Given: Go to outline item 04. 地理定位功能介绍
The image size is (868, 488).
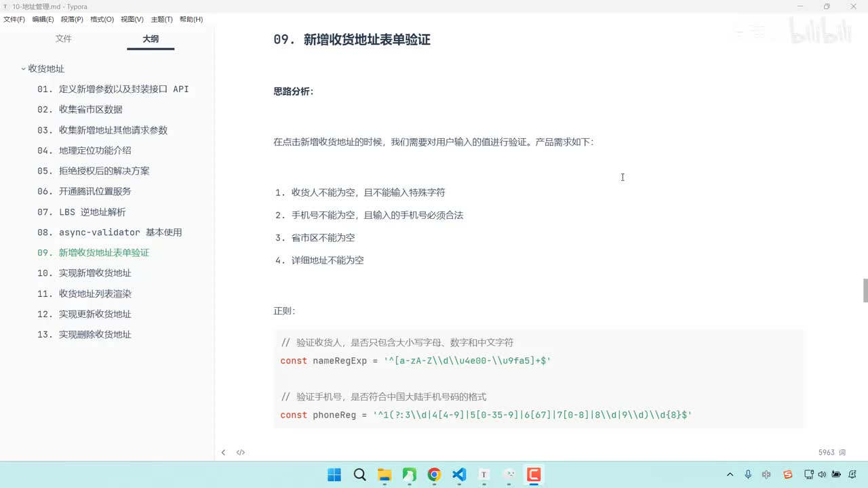Looking at the screenshot, I should [x=85, y=150].
